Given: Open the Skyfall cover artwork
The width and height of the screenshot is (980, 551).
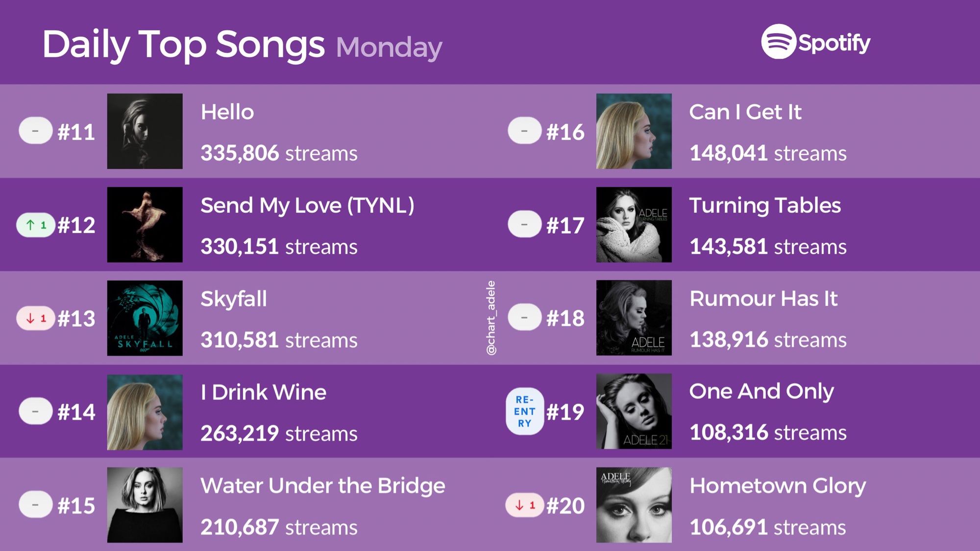Looking at the screenshot, I should point(145,318).
